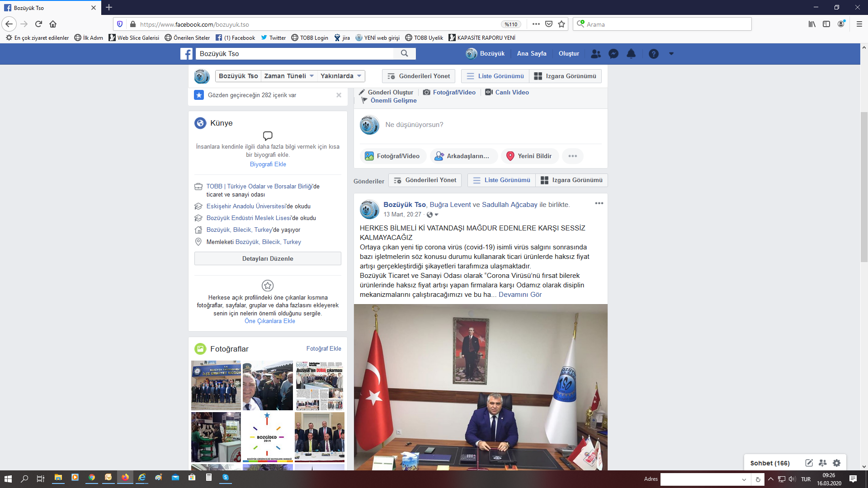
Task: Open the Dubai newspaper clipping photo thumbnail
Action: click(320, 385)
